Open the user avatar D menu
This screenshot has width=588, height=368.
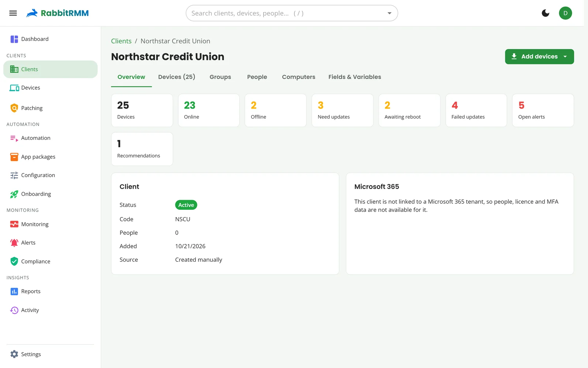coord(565,13)
